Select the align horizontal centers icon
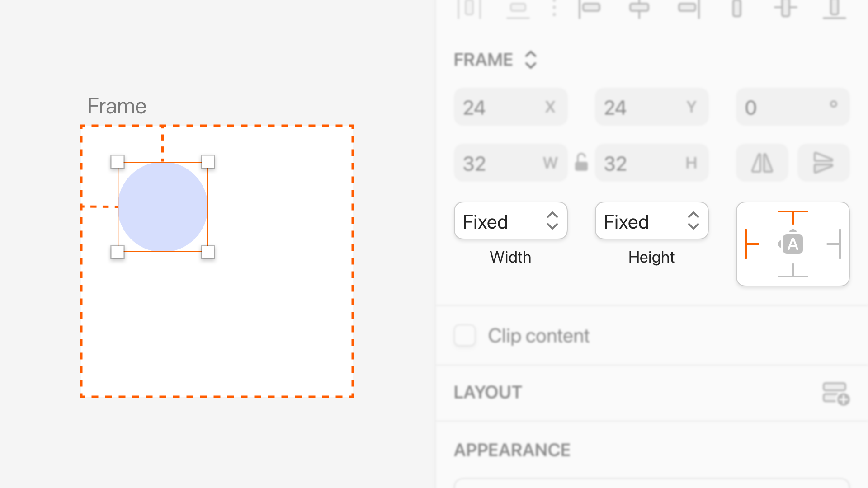 (x=640, y=9)
